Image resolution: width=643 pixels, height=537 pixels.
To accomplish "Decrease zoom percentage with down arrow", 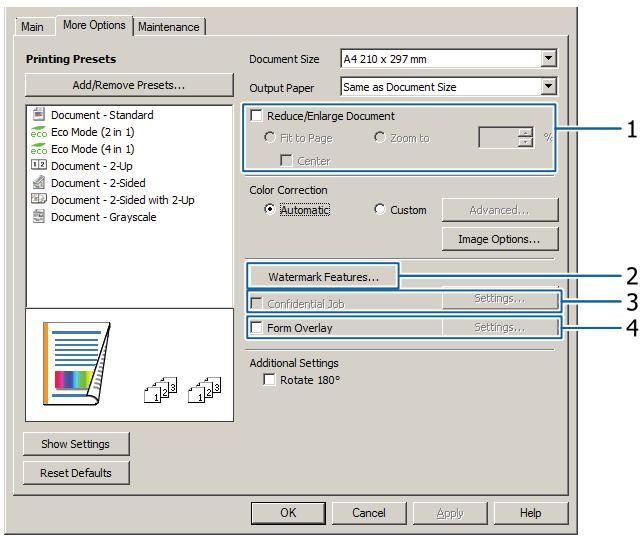I will click(x=525, y=142).
